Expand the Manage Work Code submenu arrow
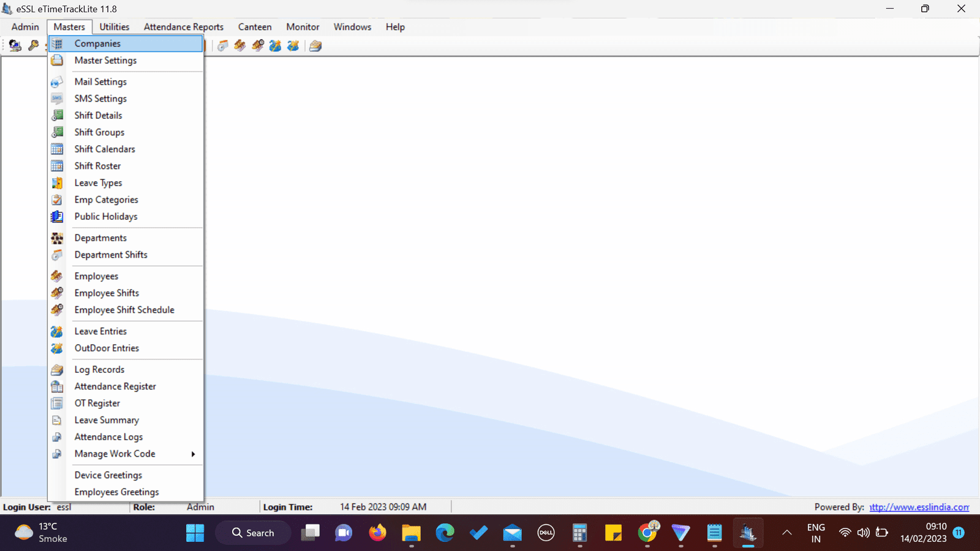Screen dimensions: 980x551 [x=193, y=454]
